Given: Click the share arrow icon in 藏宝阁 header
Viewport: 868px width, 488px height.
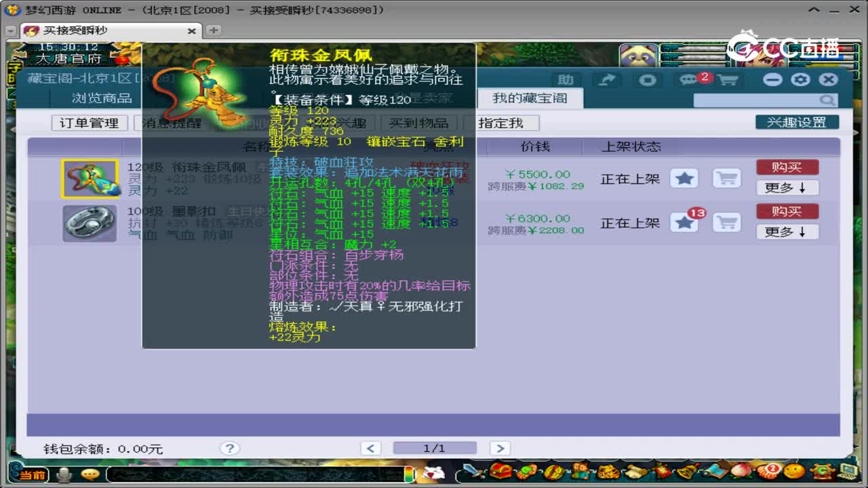Looking at the screenshot, I should click(607, 80).
